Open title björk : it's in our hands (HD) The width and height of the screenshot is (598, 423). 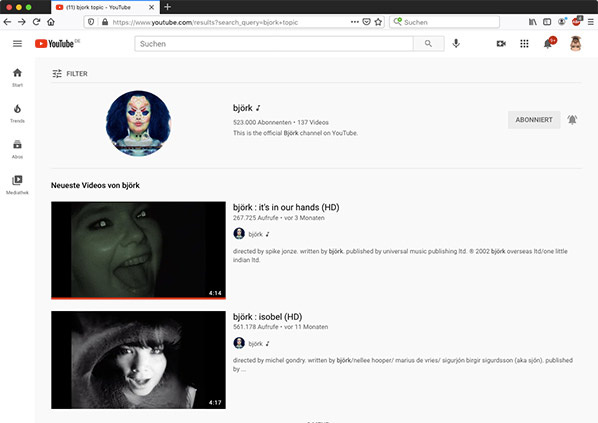286,207
